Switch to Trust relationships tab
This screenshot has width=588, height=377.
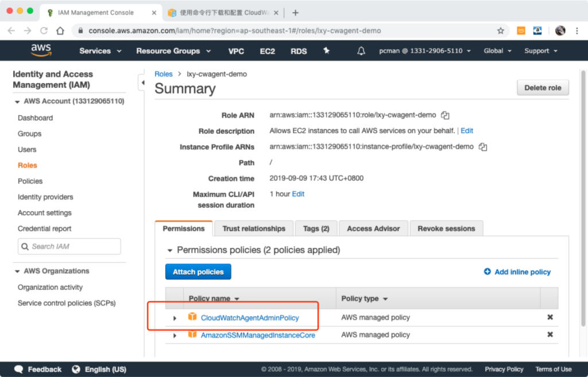tap(254, 228)
